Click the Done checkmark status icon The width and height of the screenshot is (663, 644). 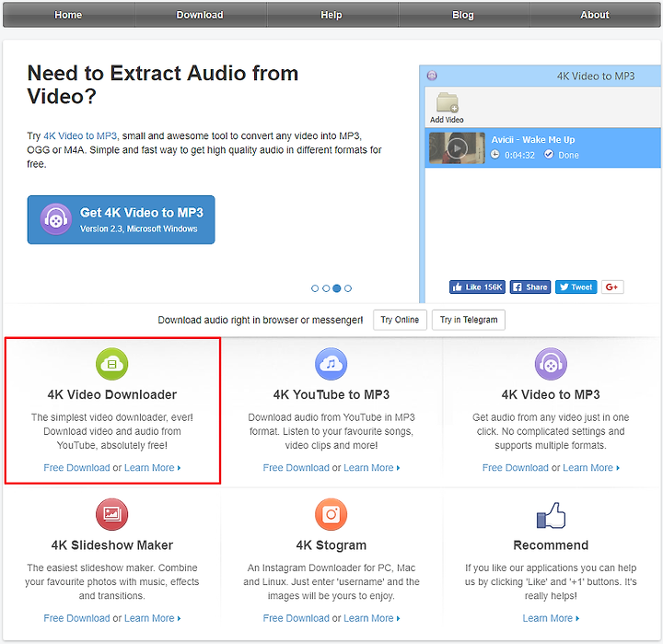(549, 155)
